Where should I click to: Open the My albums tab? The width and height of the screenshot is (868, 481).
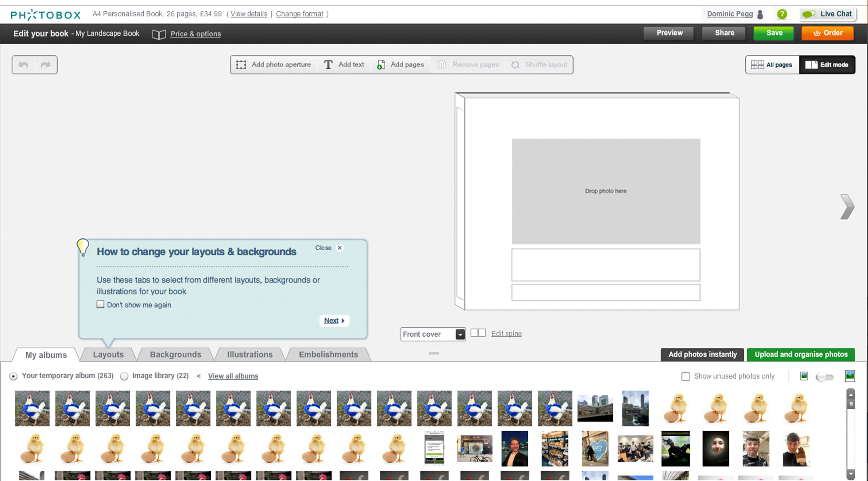46,355
